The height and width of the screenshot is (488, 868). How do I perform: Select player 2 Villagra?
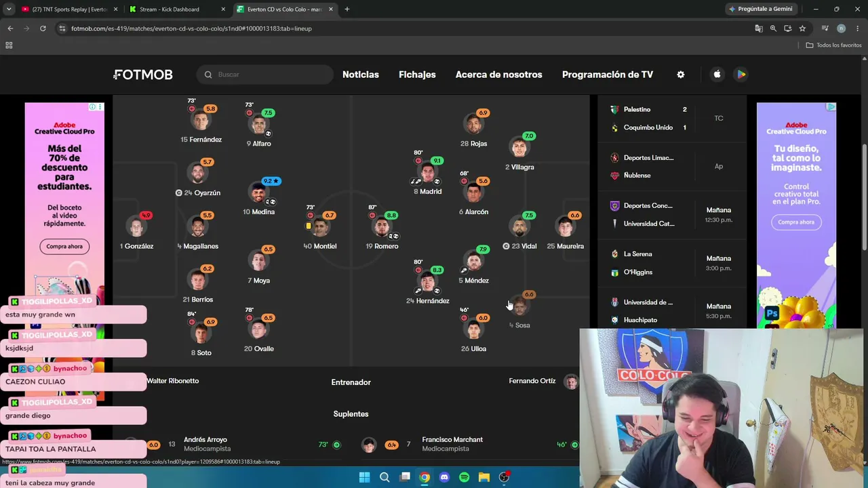[x=519, y=152]
